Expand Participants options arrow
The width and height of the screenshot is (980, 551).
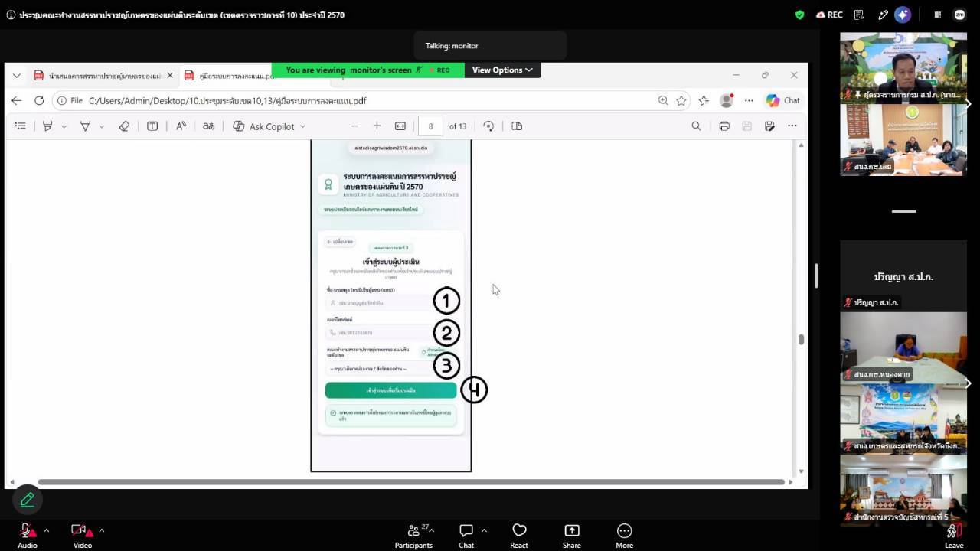click(431, 530)
